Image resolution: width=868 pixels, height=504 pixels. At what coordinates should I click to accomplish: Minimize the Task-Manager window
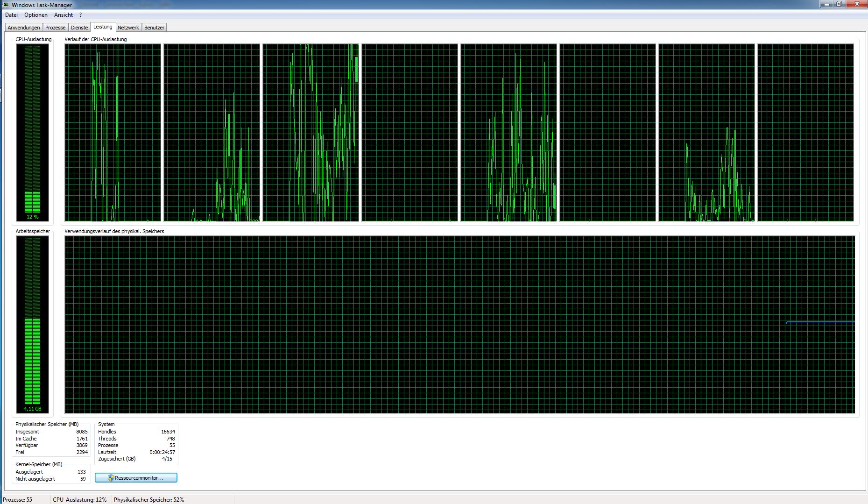tap(827, 4)
